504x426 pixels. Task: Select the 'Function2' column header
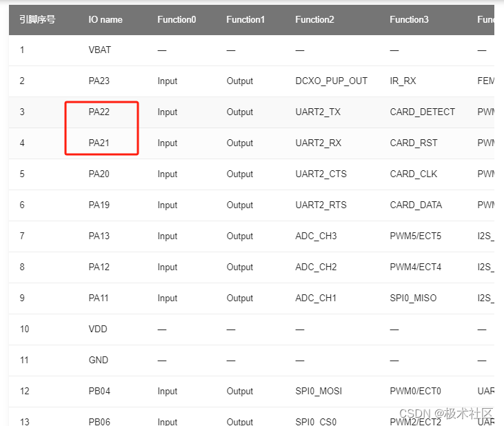click(314, 19)
